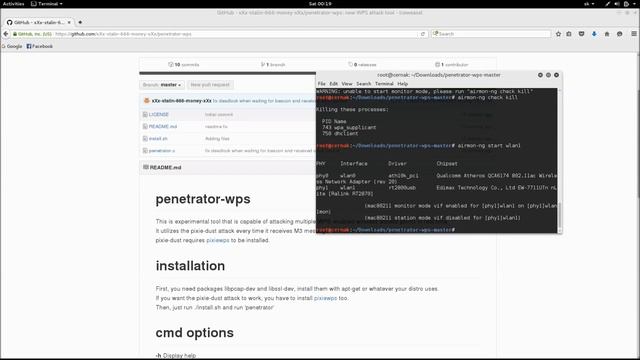This screenshot has height=360, width=640.
Task: Open xXx-stalin-666-money-xXx author link
Action: click(x=182, y=100)
